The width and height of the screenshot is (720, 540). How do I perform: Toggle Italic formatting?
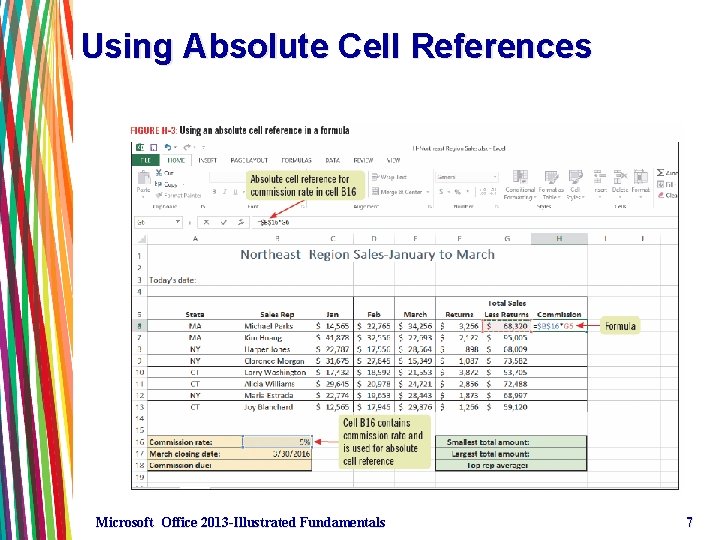point(225,192)
